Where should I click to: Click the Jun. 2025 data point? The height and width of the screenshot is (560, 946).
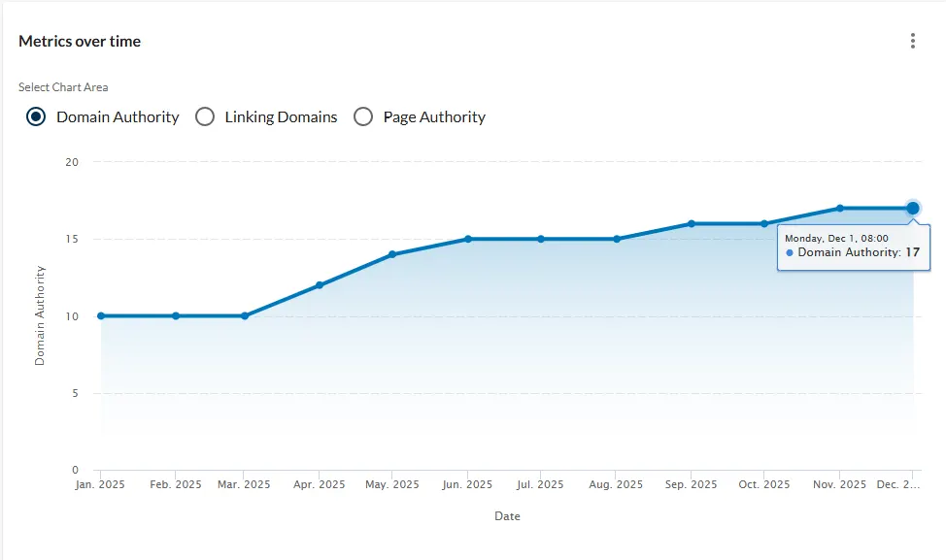pyautogui.click(x=468, y=239)
